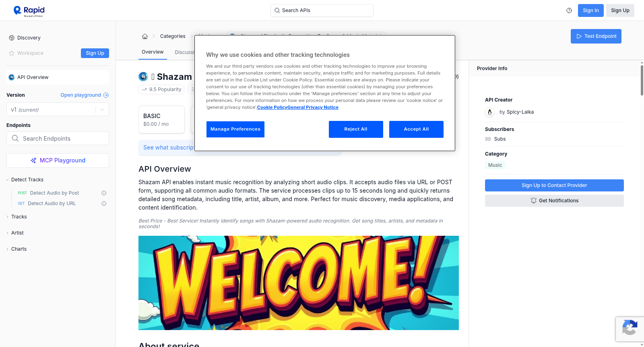The width and height of the screenshot is (644, 347).
Task: Click the notifications bell icon
Action: coord(534,201)
